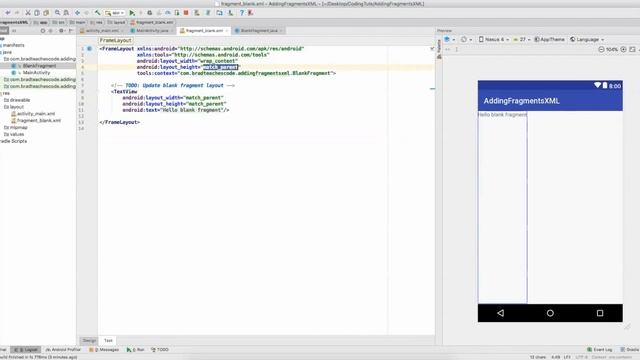The image size is (640, 360).
Task: Click the AppTheme selector button
Action: pyautogui.click(x=549, y=40)
